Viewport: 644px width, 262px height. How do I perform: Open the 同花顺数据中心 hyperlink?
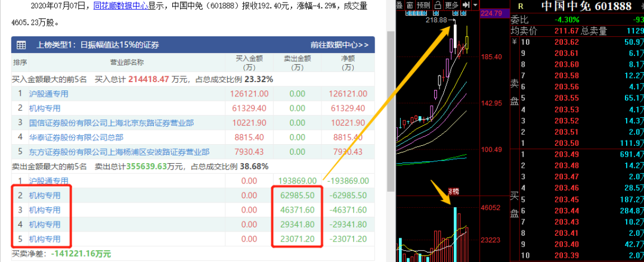120,6
